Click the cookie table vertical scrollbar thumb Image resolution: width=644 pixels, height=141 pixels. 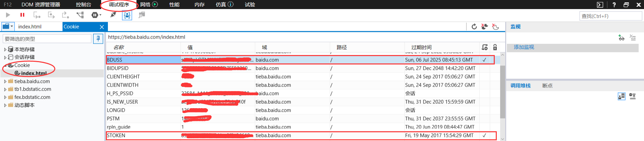pyautogui.click(x=502, y=92)
